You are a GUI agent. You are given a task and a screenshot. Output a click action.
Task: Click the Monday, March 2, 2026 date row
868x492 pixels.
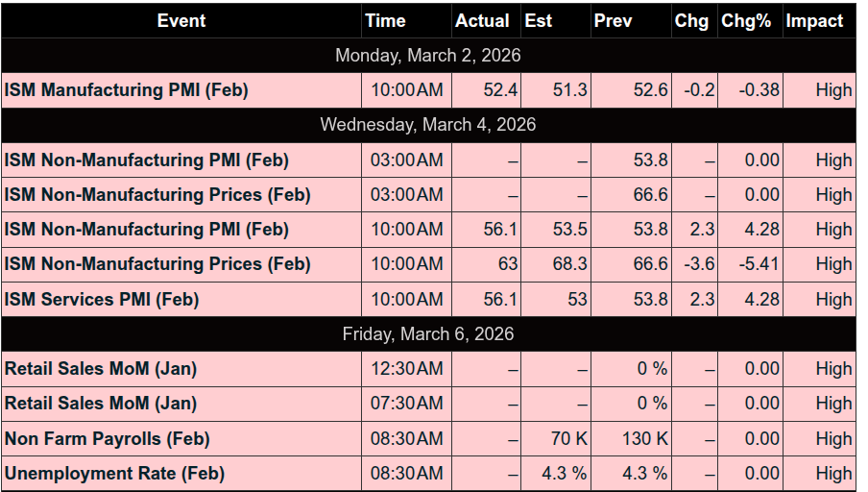[x=428, y=55]
